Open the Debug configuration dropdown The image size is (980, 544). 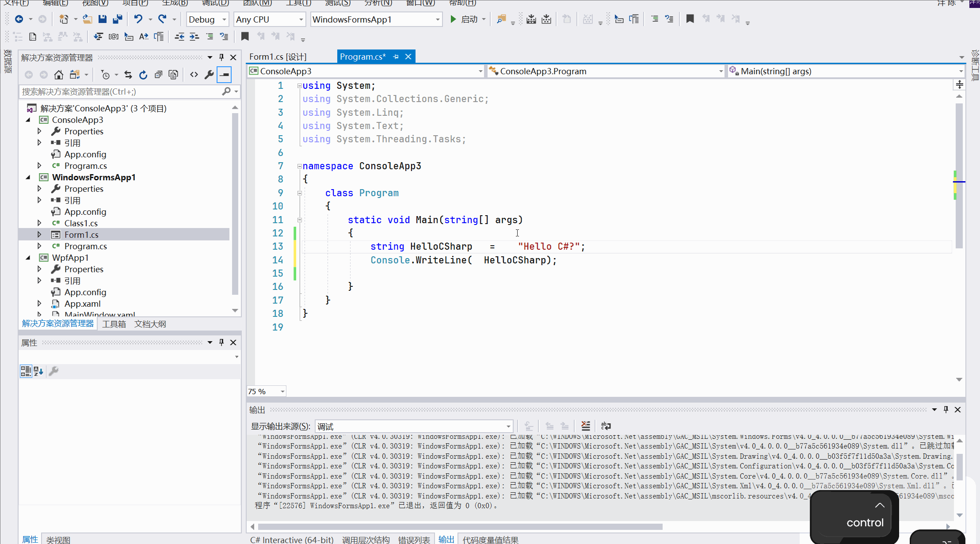[224, 19]
